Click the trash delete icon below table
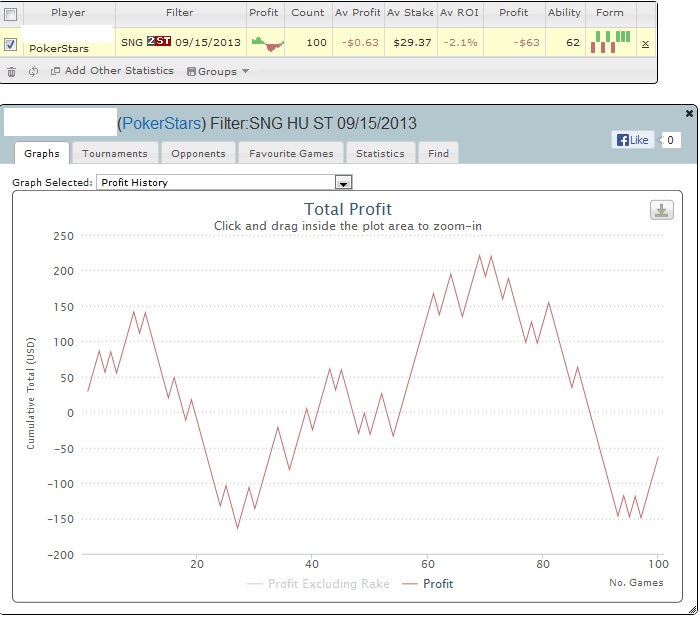 [12, 71]
